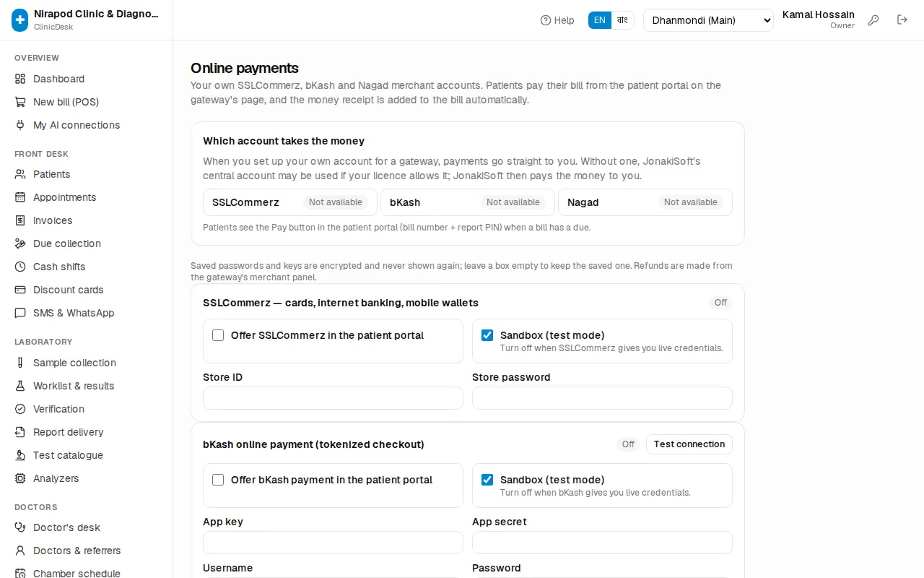Click the Report delivery icon

(20, 432)
